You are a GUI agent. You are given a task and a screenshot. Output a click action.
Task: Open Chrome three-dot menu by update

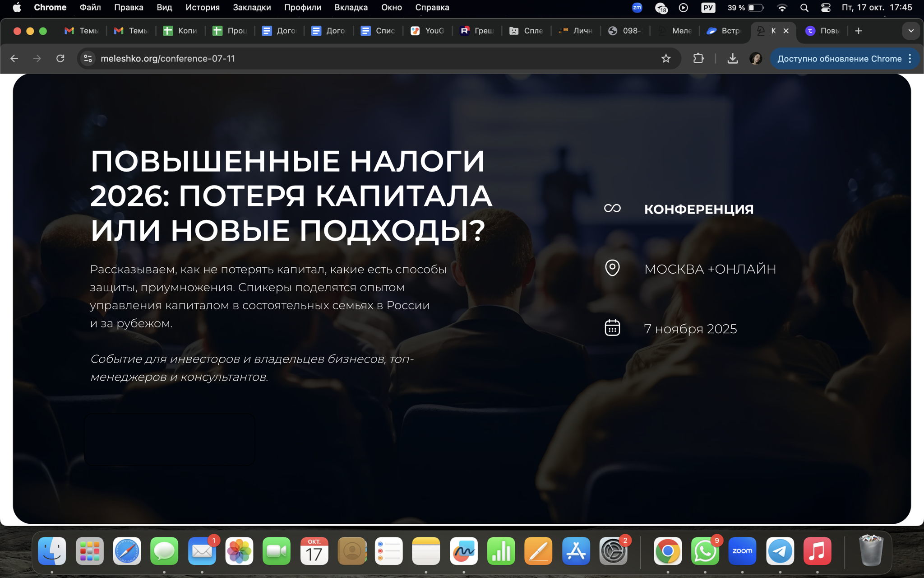(x=910, y=58)
